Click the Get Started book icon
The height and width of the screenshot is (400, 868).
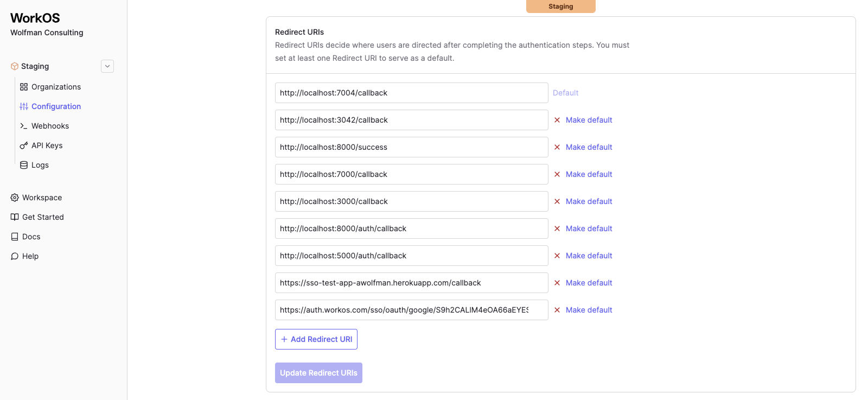(x=15, y=217)
